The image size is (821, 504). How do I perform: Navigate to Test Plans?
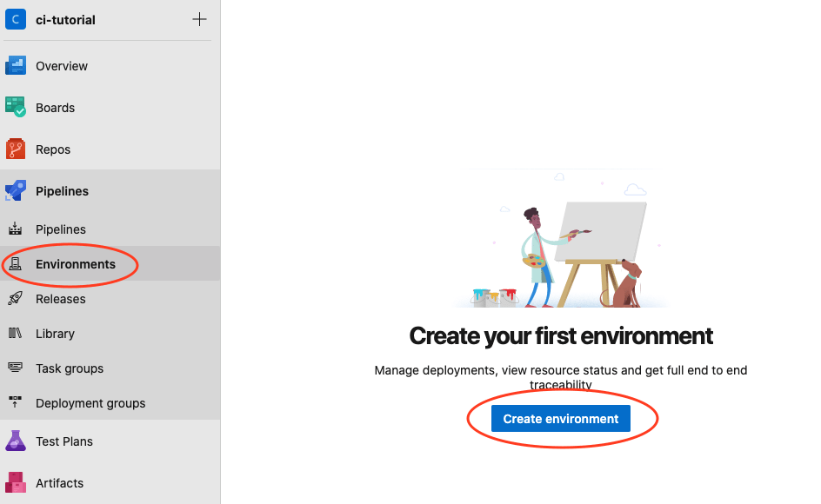coord(64,441)
